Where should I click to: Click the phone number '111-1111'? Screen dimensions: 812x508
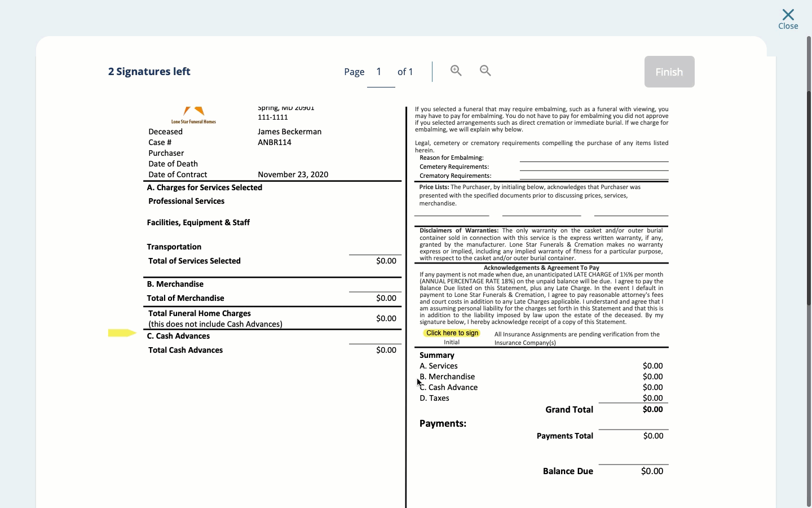click(273, 117)
